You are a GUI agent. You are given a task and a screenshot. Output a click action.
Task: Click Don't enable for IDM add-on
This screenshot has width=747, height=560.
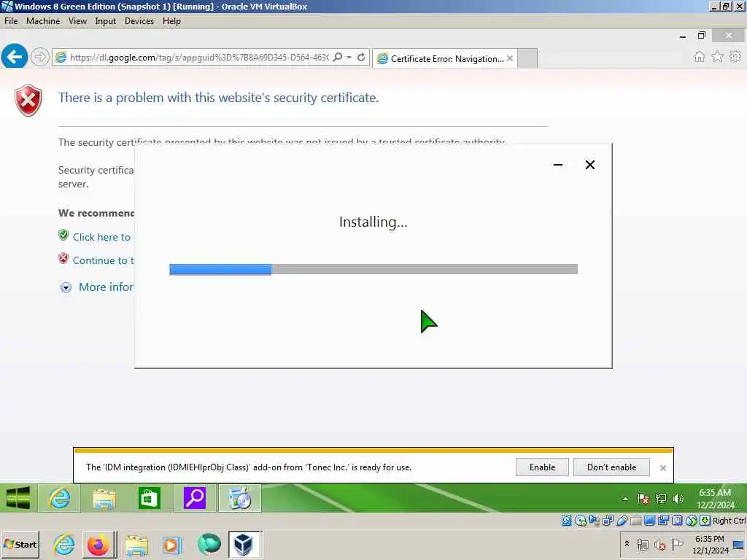click(x=611, y=467)
